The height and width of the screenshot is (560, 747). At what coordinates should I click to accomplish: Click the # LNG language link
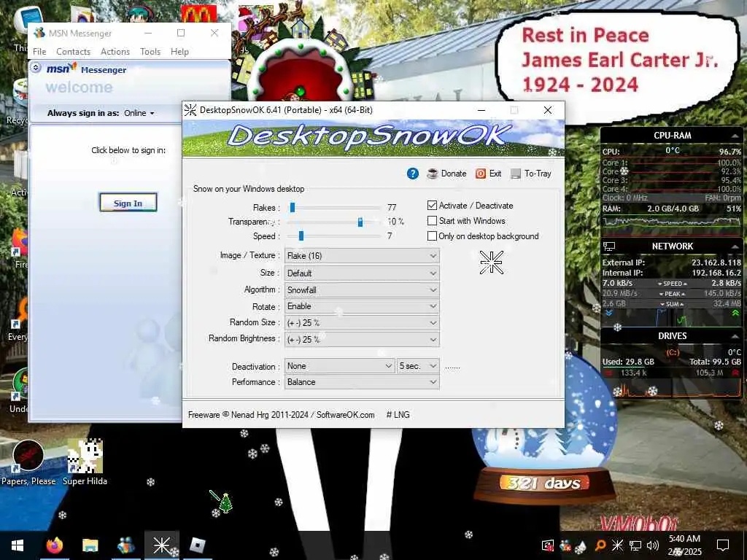[398, 415]
